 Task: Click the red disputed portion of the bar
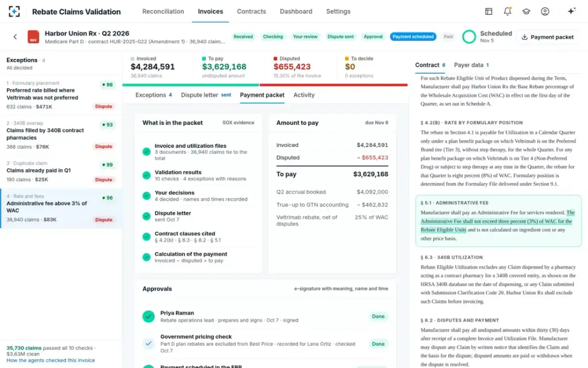pos(334,85)
